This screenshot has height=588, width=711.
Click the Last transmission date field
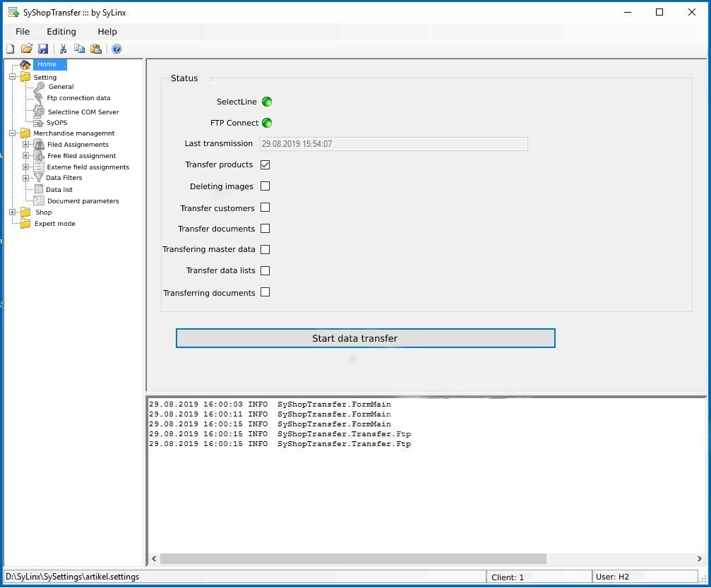tap(393, 144)
